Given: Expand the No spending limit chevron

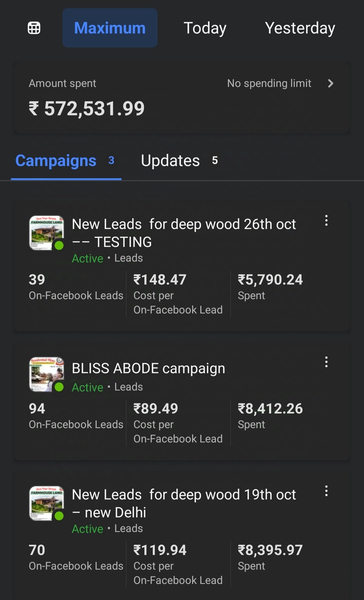Looking at the screenshot, I should (x=330, y=83).
